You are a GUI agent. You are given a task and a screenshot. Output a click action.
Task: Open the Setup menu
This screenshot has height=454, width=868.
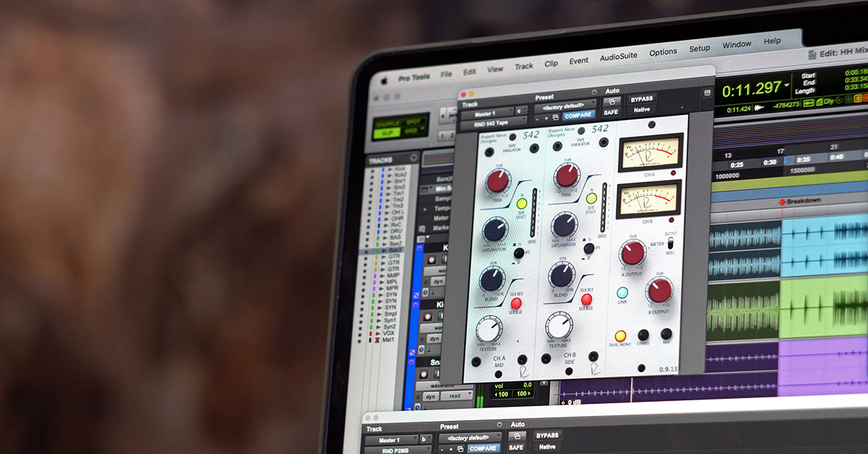coord(699,48)
